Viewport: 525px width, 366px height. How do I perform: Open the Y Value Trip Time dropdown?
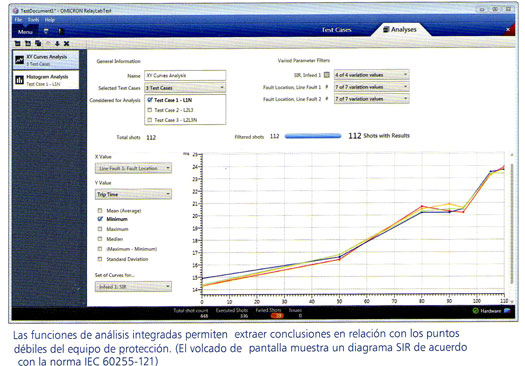click(133, 194)
